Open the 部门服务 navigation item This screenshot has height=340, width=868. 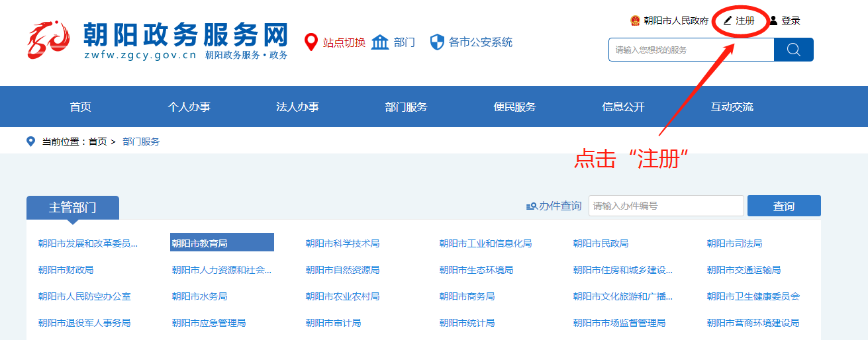[407, 107]
